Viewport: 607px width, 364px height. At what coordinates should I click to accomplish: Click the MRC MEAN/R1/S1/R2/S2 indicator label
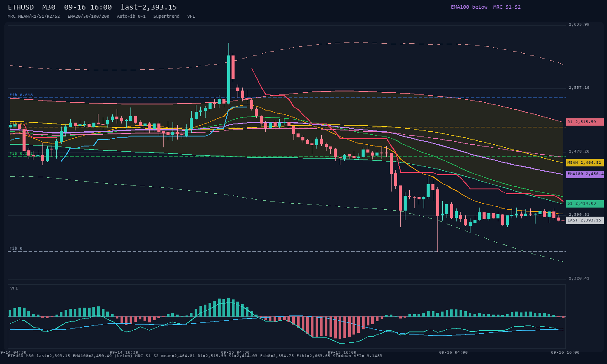(x=34, y=16)
